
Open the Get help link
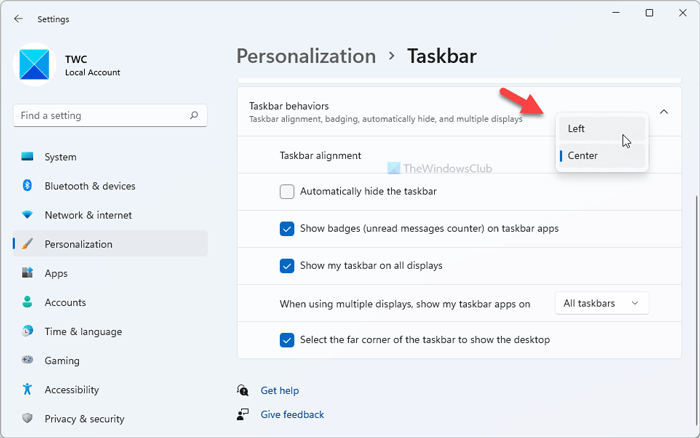279,390
